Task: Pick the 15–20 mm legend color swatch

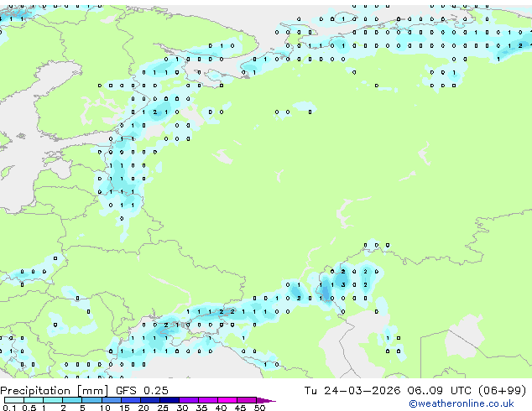Action: tap(131, 400)
